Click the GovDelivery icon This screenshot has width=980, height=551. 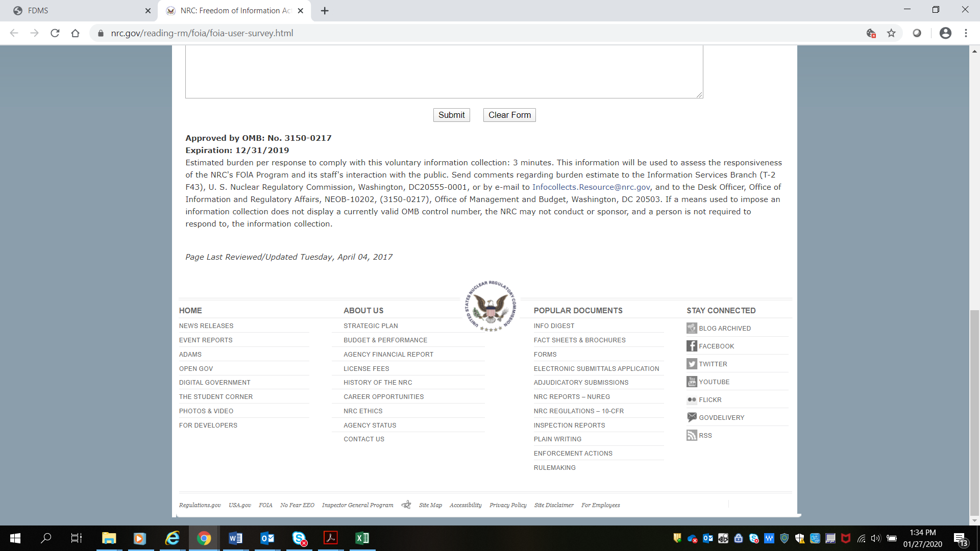pyautogui.click(x=692, y=417)
